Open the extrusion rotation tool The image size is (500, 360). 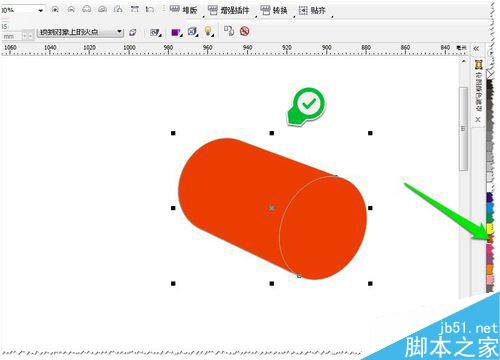155,32
